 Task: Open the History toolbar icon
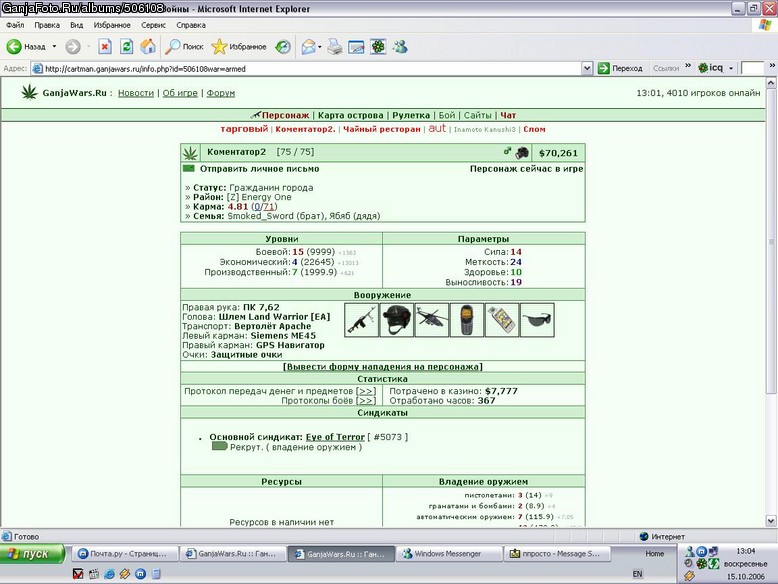point(283,47)
